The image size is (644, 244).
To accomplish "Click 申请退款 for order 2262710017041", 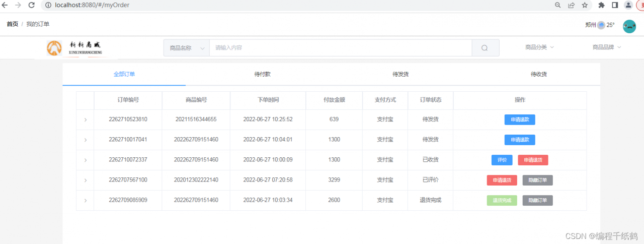I will point(520,140).
